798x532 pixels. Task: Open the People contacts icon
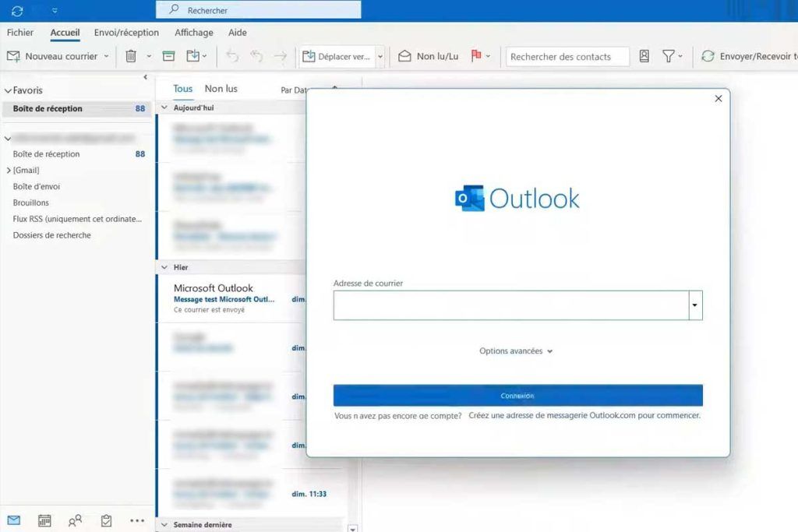point(75,520)
